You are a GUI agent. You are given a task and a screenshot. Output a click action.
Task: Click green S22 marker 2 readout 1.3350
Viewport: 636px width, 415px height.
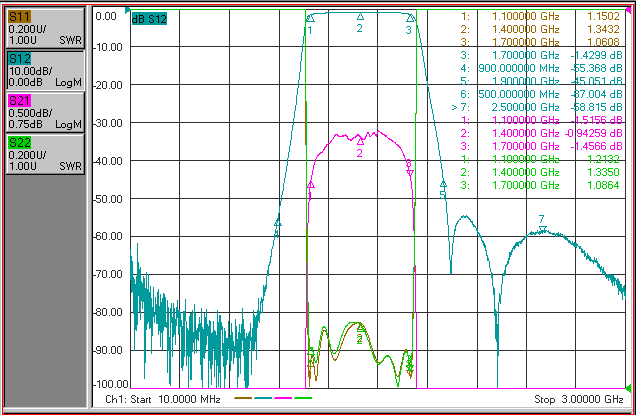[603, 172]
